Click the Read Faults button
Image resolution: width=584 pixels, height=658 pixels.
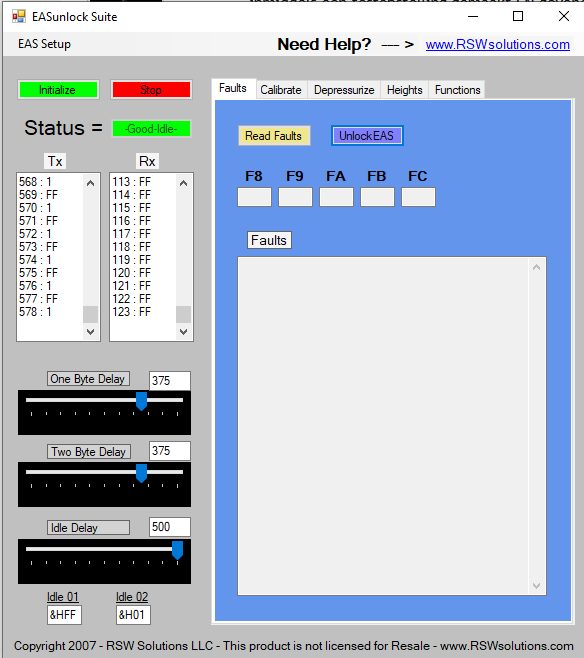point(274,136)
